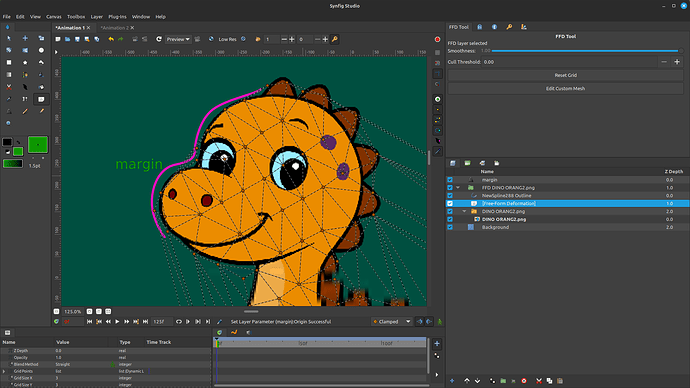Select the Eyedropper tool
690x388 pixels.
point(9,99)
